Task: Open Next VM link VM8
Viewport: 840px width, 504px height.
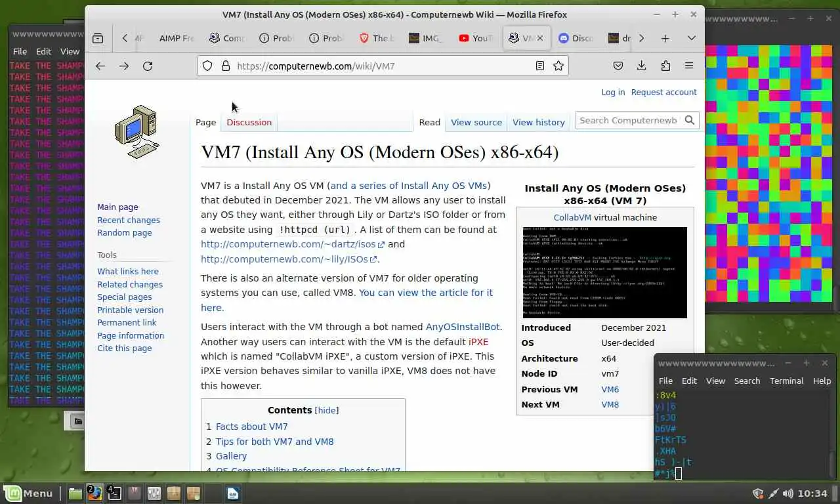Action: [x=610, y=404]
